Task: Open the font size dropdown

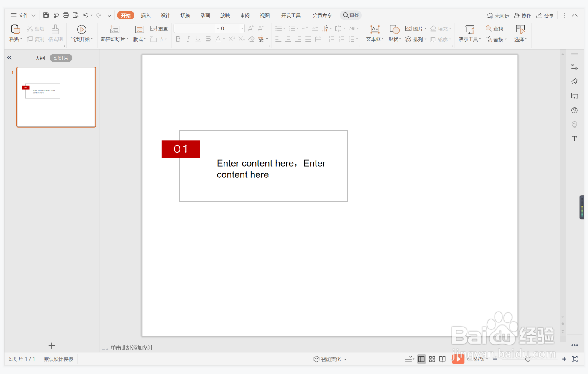Action: click(x=242, y=29)
